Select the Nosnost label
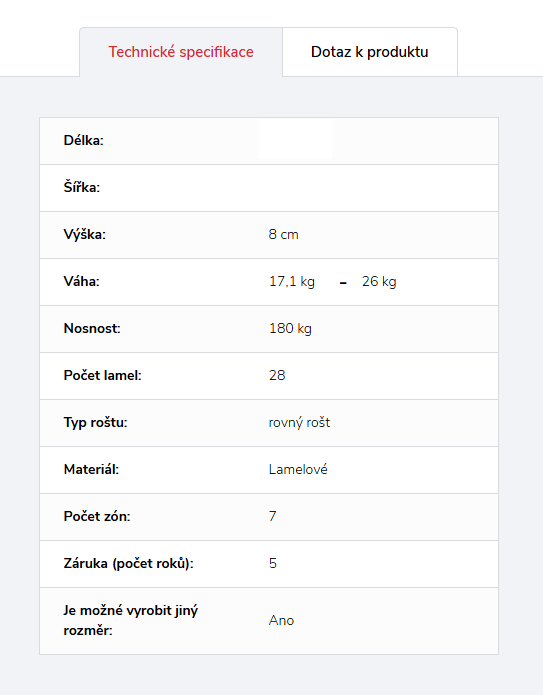This screenshot has width=543, height=697. tap(92, 328)
